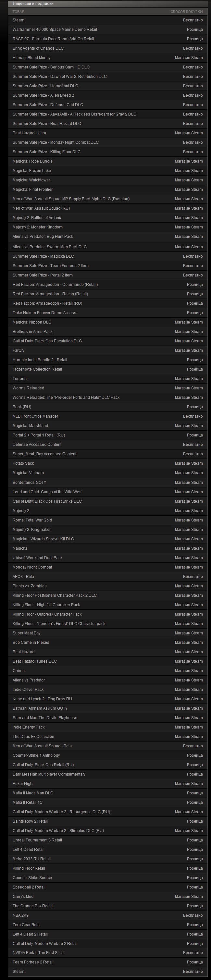The image size is (211, 980).
Task: Click Rome: Total War Gold entry
Action: (32, 520)
